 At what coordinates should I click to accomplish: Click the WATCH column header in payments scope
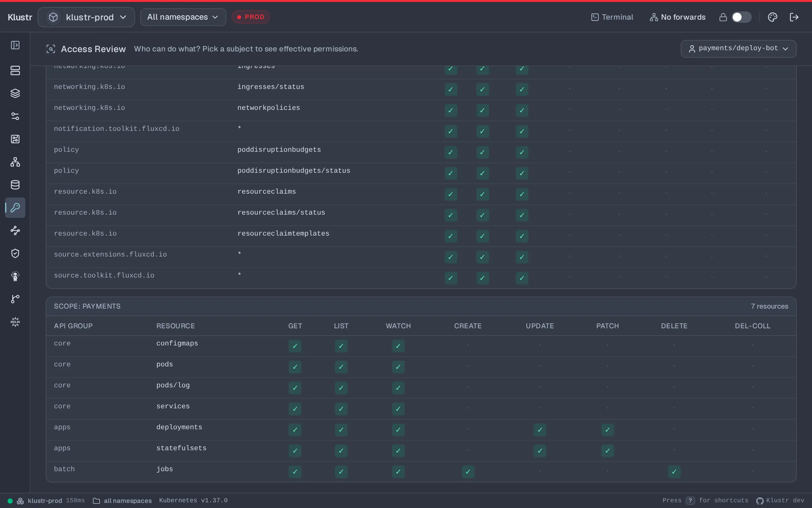(398, 326)
